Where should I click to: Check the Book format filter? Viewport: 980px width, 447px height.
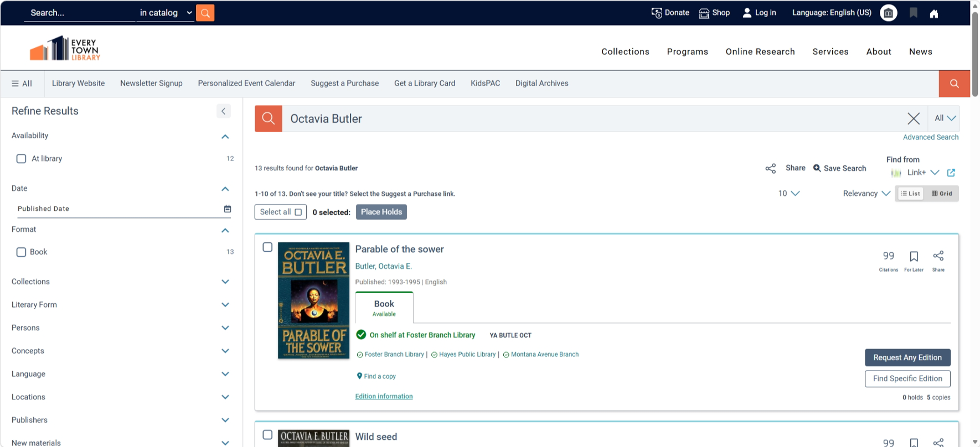click(x=21, y=252)
